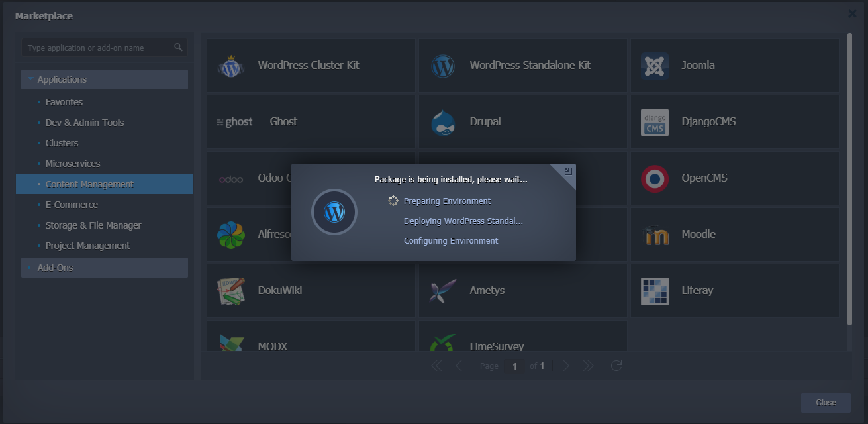Minimize the installation progress dialog
The image size is (868, 424).
coord(568,171)
